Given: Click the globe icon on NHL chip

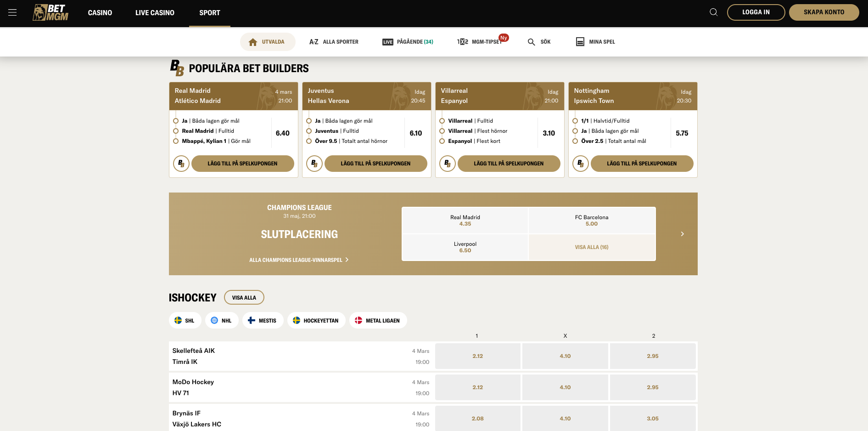Looking at the screenshot, I should 214,320.
